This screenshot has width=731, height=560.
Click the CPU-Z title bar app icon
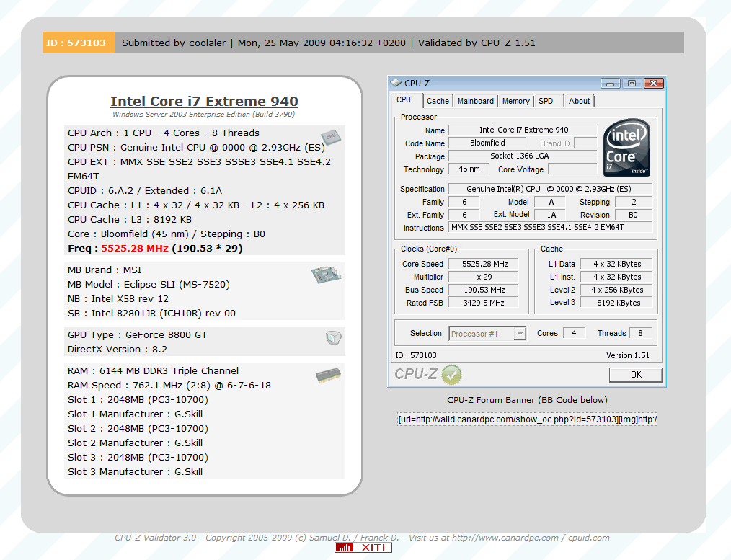point(396,83)
